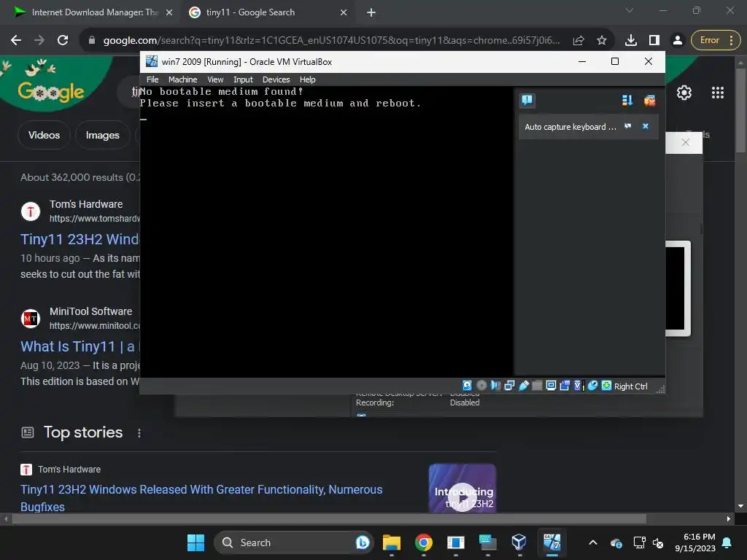Open Chrome from the taskbar
The width and height of the screenshot is (747, 560).
pos(424,542)
